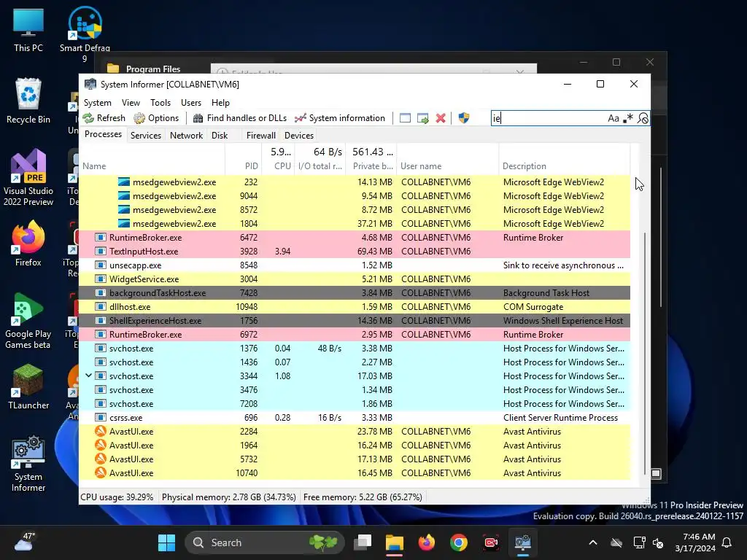Screen dimensions: 747x560
Task: Click the UAC shield icon in toolbar
Action: [463, 118]
